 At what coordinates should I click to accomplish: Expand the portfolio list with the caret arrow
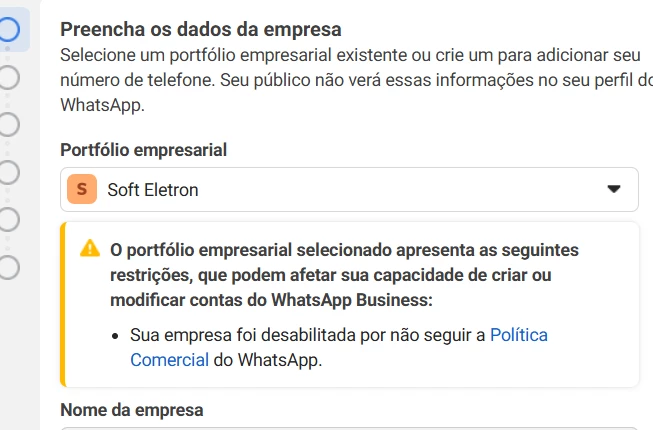[614, 189]
